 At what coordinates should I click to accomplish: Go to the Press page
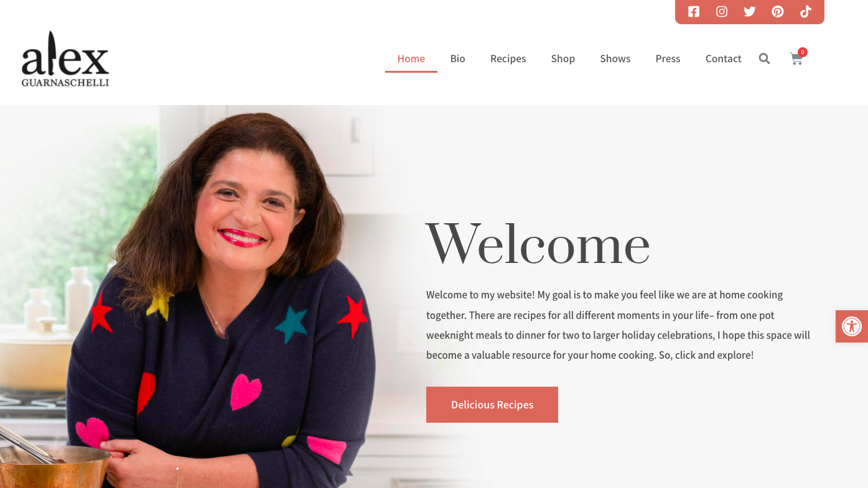pyautogui.click(x=668, y=58)
